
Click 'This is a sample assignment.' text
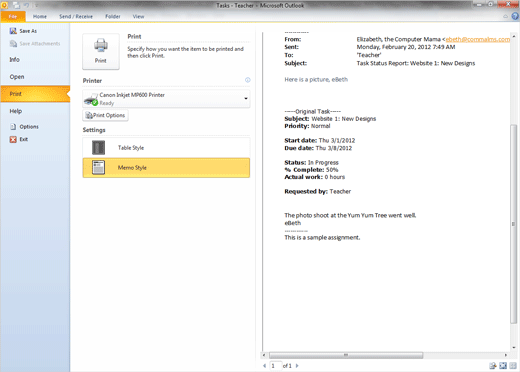click(322, 237)
